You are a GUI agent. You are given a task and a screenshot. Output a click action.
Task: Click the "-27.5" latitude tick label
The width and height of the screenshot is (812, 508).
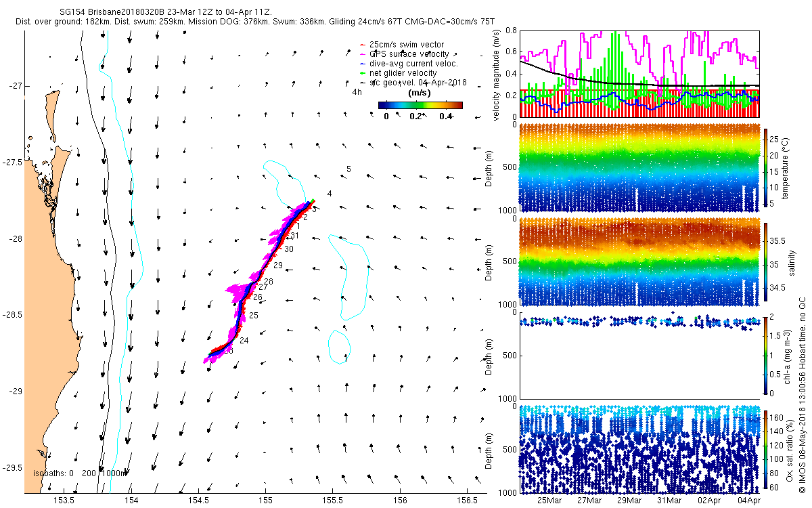(x=13, y=163)
